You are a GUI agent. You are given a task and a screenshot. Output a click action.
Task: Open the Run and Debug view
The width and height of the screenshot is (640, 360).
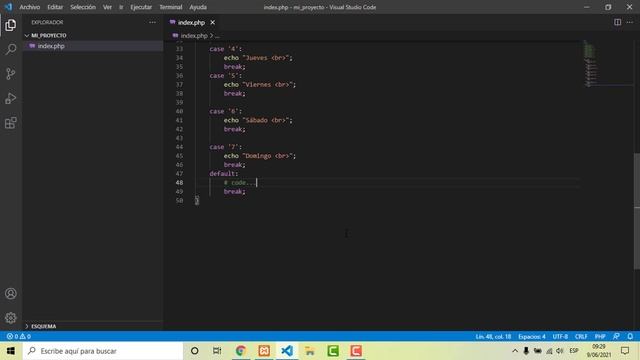pos(11,98)
